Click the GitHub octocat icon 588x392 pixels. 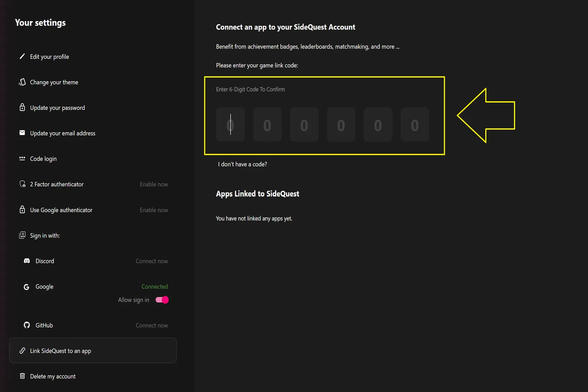(27, 325)
